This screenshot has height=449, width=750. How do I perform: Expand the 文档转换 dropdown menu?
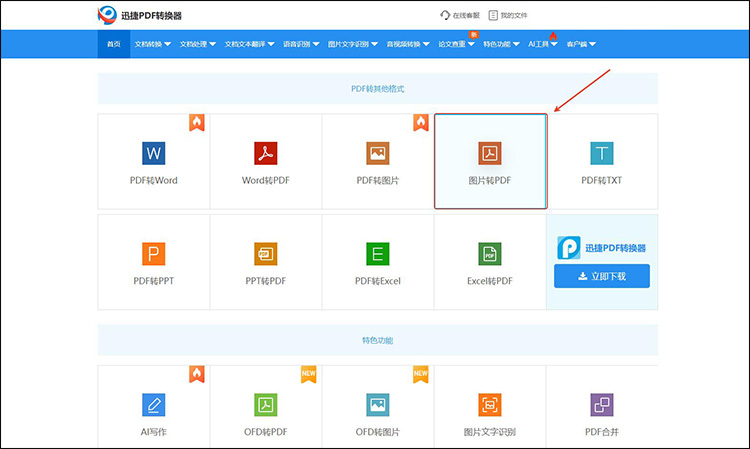(x=153, y=44)
